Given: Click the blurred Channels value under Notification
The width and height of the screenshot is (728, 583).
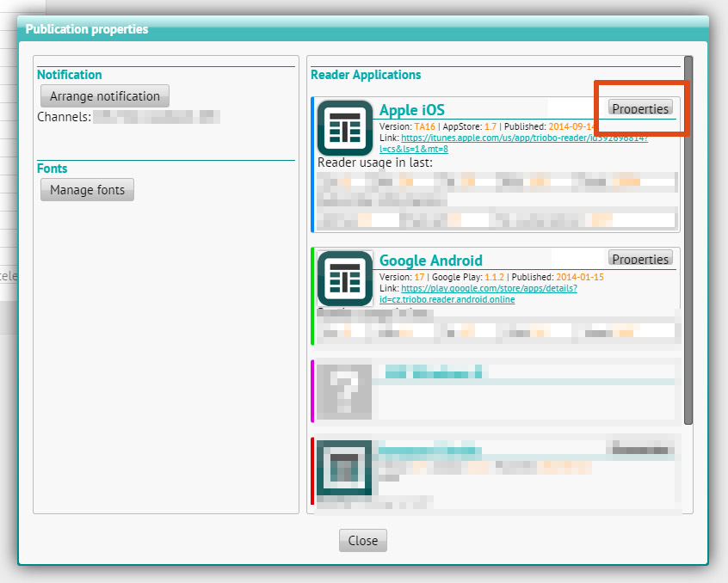Looking at the screenshot, I should [156, 116].
